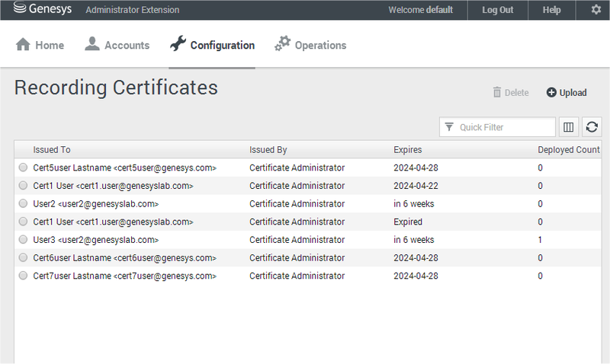Sort by the Expires column header

click(x=407, y=150)
